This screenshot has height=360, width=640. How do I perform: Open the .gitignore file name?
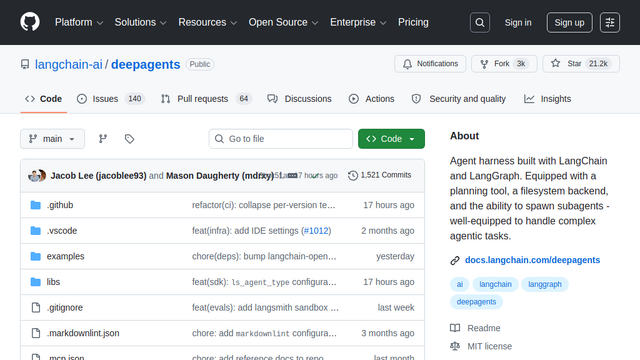64,308
